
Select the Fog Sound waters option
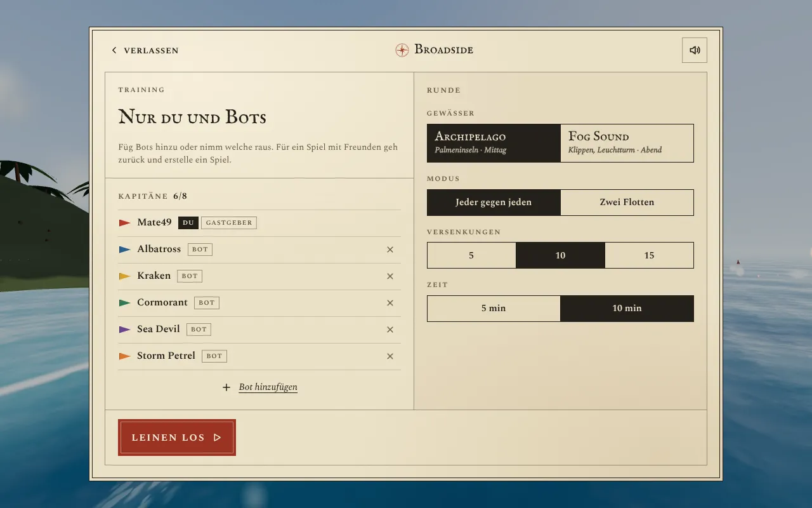[627, 143]
